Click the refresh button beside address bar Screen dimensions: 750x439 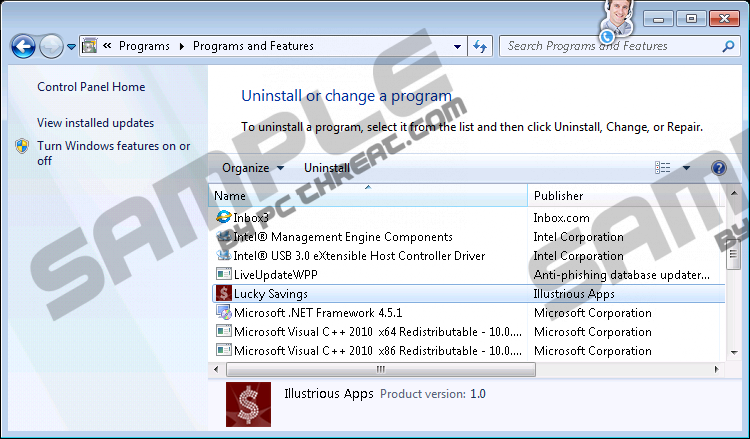pyautogui.click(x=480, y=46)
